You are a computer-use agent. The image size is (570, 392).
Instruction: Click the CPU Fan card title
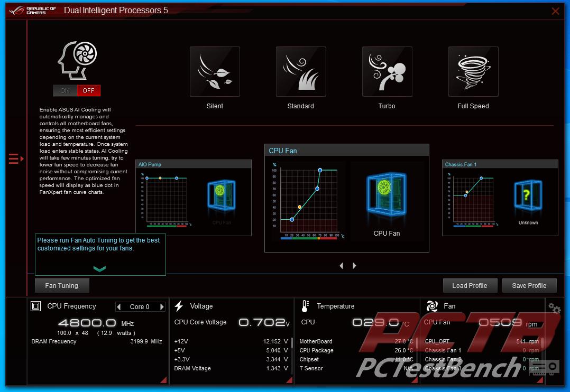tap(283, 151)
